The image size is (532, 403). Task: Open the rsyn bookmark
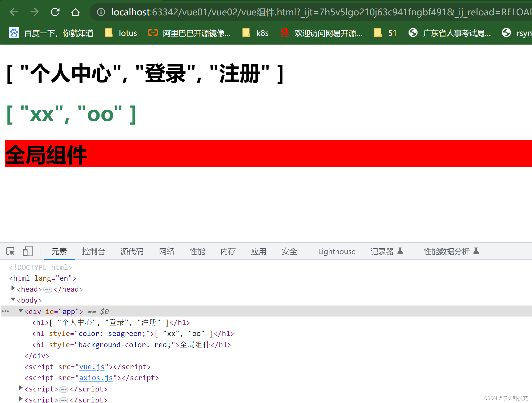517,33
